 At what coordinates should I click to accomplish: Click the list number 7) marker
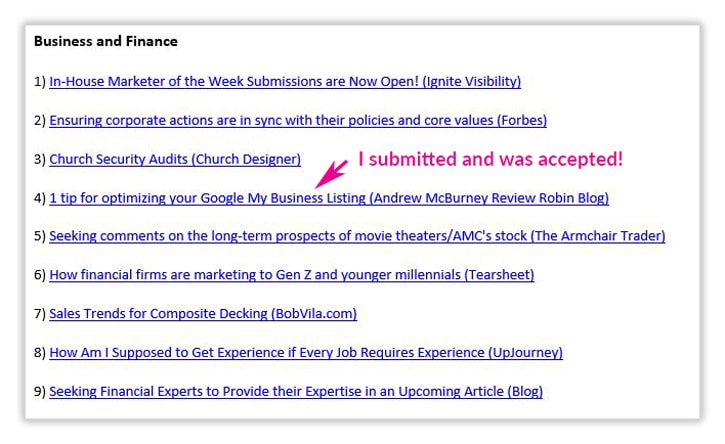point(40,314)
